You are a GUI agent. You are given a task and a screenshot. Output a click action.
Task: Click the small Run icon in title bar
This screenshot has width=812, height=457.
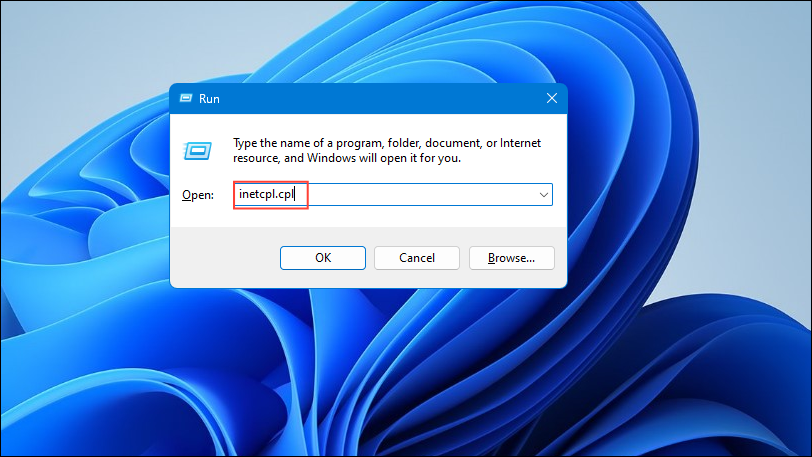point(186,98)
